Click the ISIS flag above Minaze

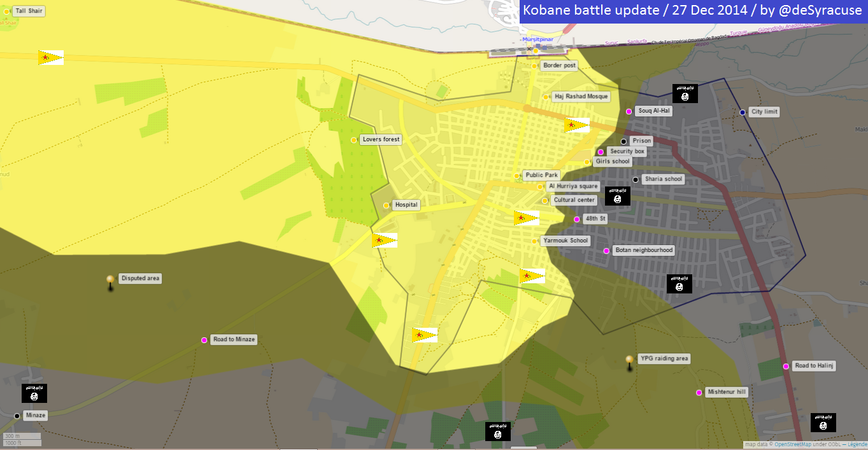[x=34, y=393]
